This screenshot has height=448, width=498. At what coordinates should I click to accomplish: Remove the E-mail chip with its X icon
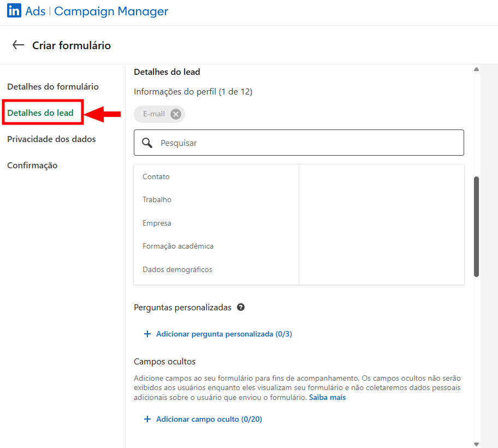click(175, 114)
